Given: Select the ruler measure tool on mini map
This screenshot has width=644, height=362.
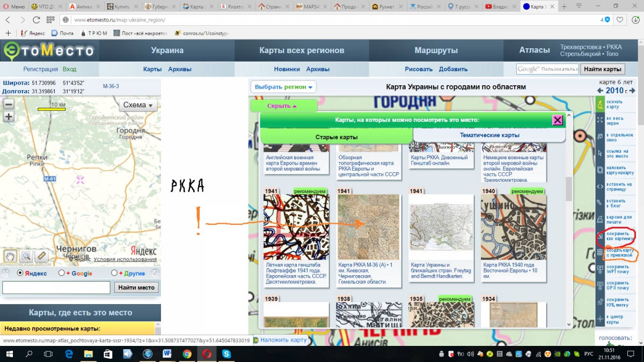Looking at the screenshot, I should (x=41, y=256).
